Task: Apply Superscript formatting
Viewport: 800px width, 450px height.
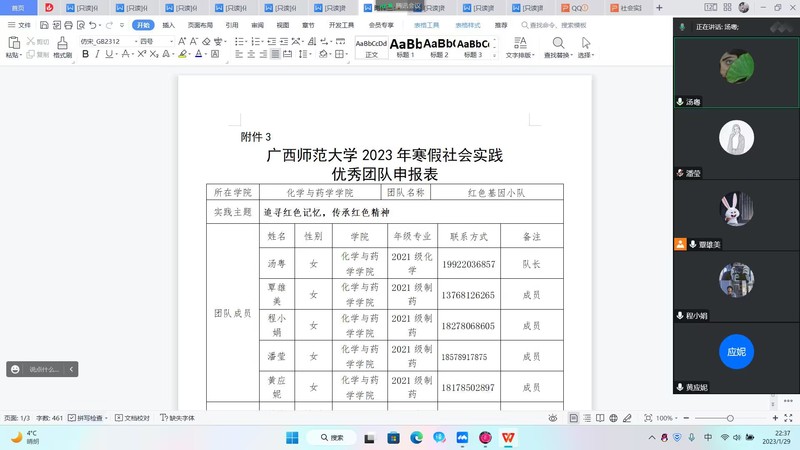Action: [142, 54]
